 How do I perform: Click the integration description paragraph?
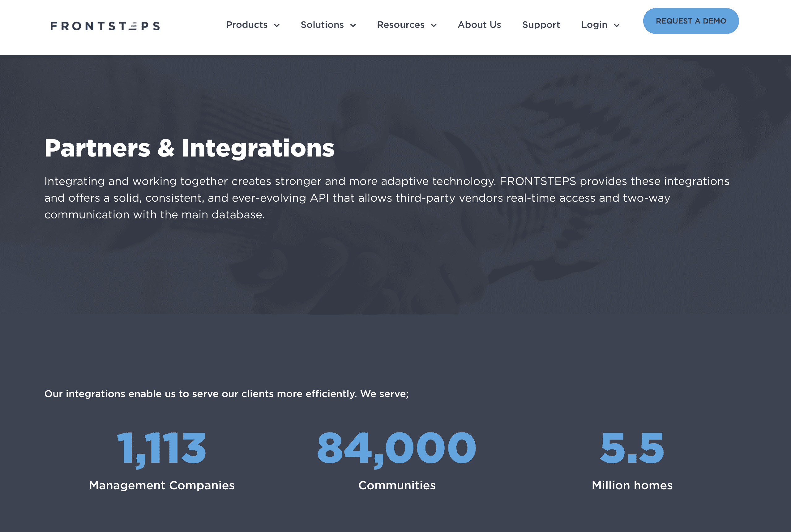387,197
